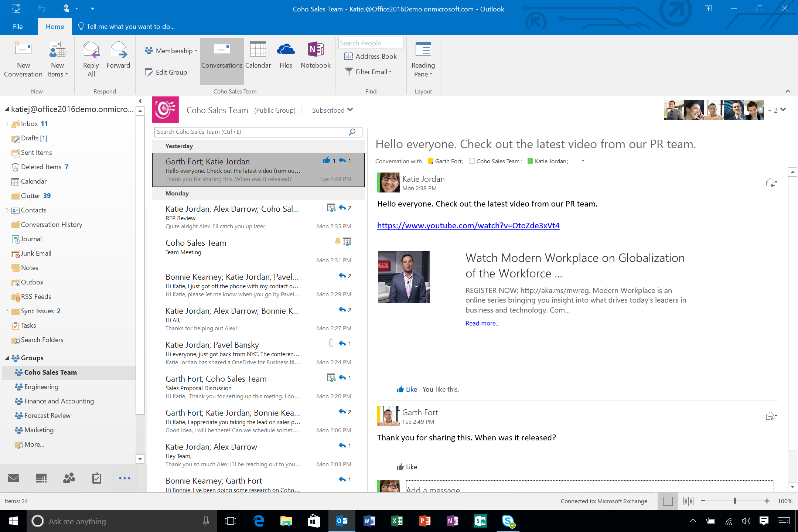Select Coho Sales Team in sidebar
This screenshot has width=798, height=532.
(51, 372)
